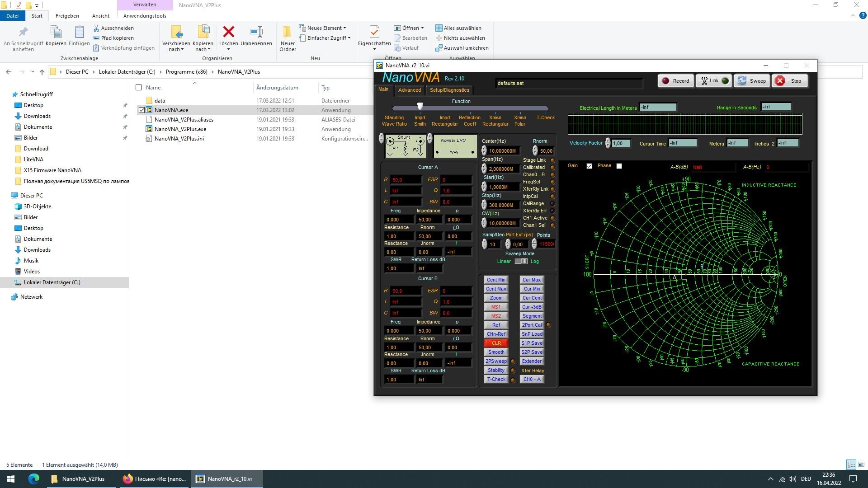Viewport: 868px width, 488px height.
Task: Toggle the 2PSweep indicator LED
Action: (513, 361)
